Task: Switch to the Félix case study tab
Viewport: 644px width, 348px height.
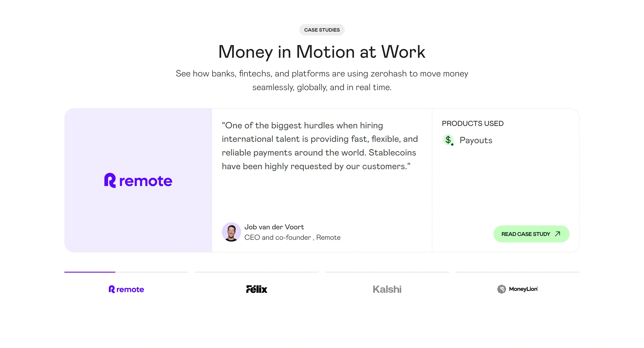Action: click(257, 289)
